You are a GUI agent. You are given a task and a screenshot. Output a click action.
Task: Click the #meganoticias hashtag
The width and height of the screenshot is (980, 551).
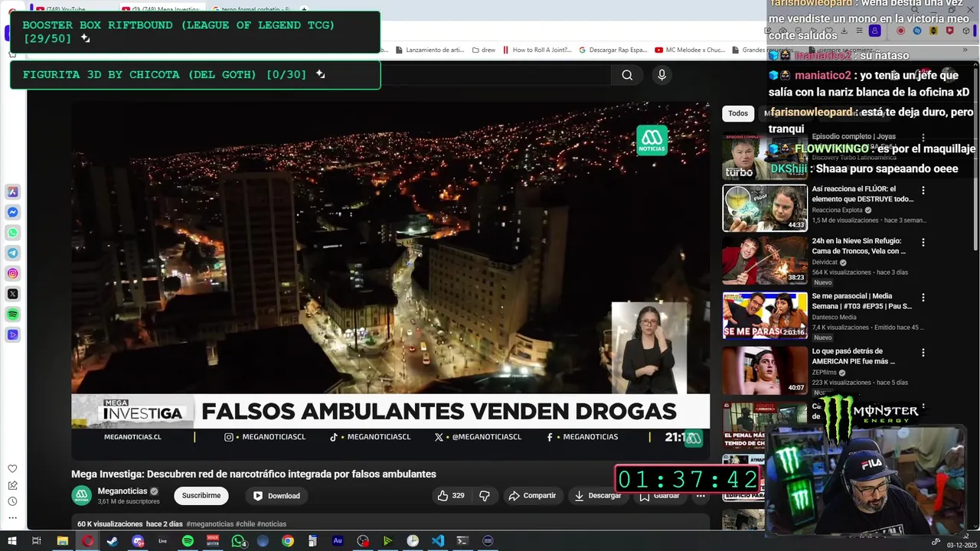click(x=210, y=524)
